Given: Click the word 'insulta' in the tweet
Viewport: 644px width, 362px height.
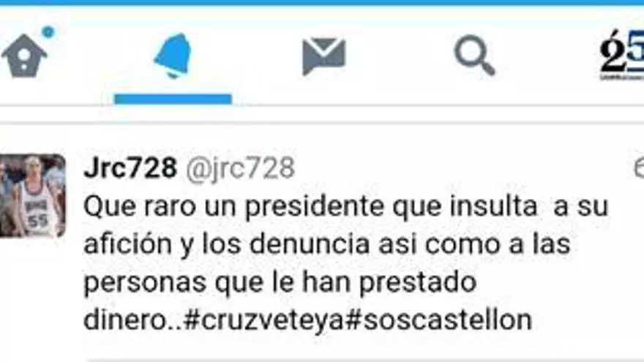Looking at the screenshot, I should (x=494, y=205).
